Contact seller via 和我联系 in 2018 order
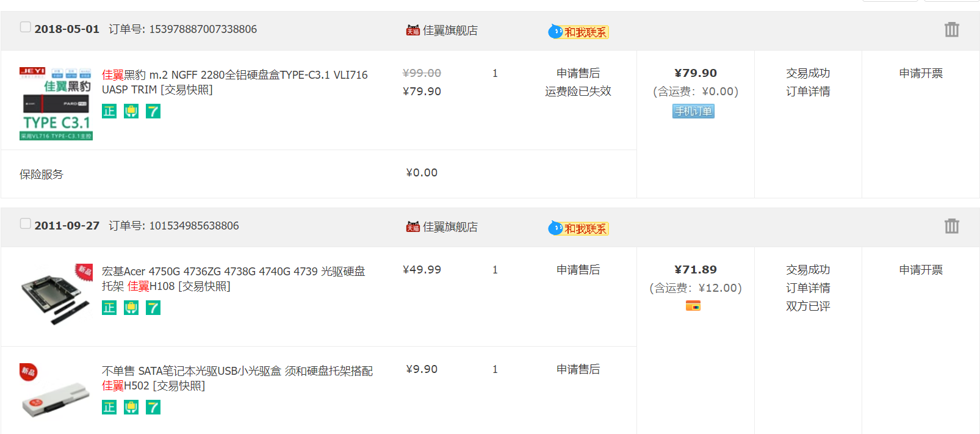The height and width of the screenshot is (434, 980). tap(578, 32)
